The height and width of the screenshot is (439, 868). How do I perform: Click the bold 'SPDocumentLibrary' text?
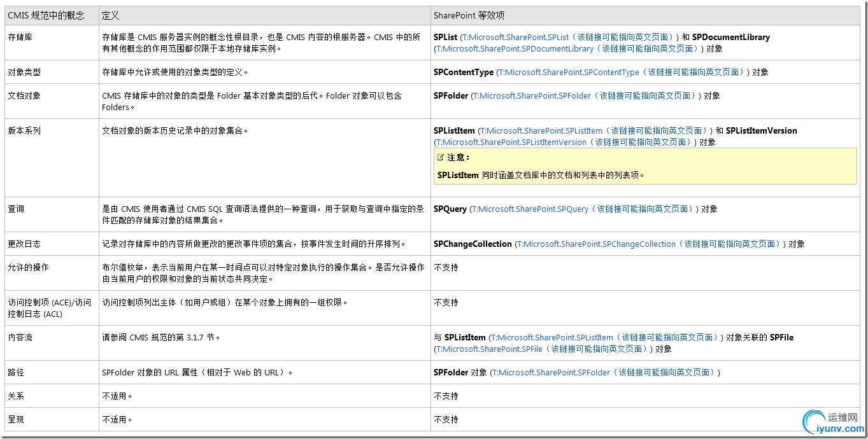(x=731, y=38)
